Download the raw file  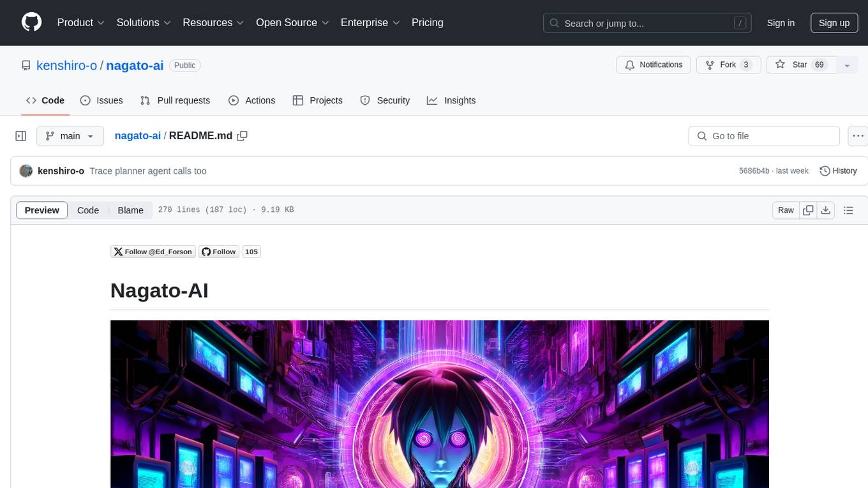pyautogui.click(x=825, y=210)
